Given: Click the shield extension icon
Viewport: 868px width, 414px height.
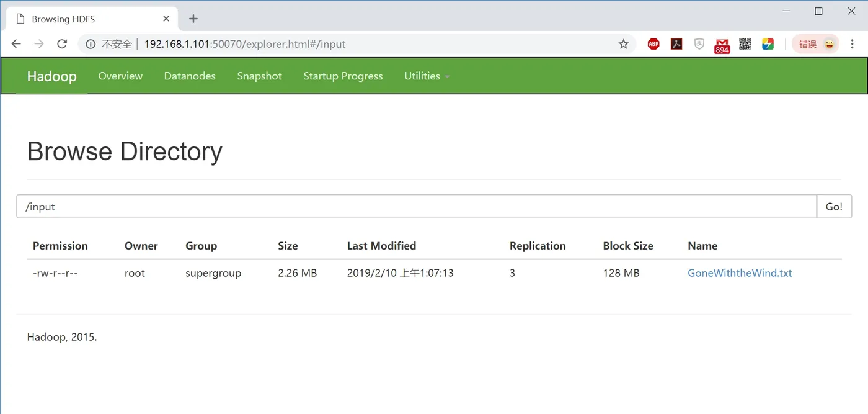Looking at the screenshot, I should (699, 44).
